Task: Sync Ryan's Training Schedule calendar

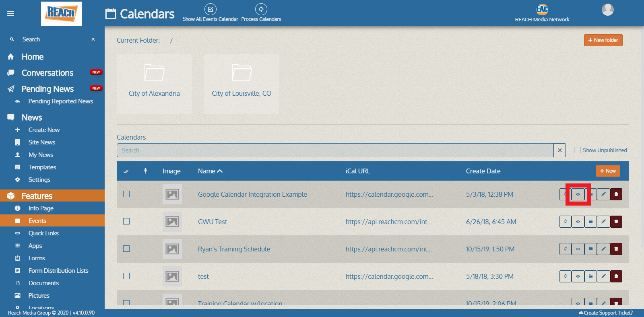Action: pyautogui.click(x=566, y=249)
